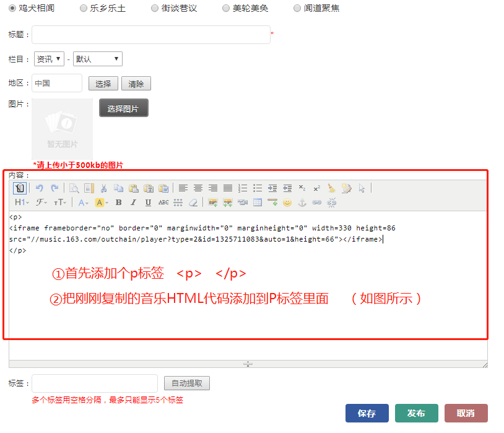
Task: Select the 鸡犬相闻 radio button
Action: 12,9
